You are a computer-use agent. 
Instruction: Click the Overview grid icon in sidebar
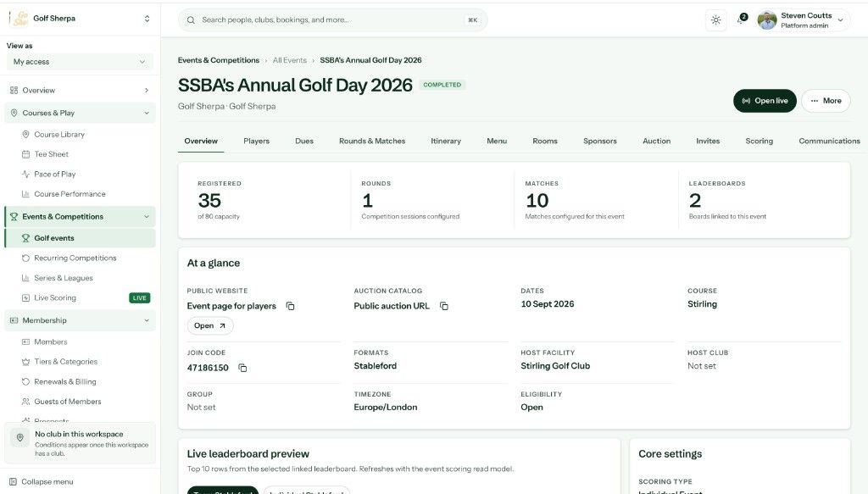click(x=14, y=90)
